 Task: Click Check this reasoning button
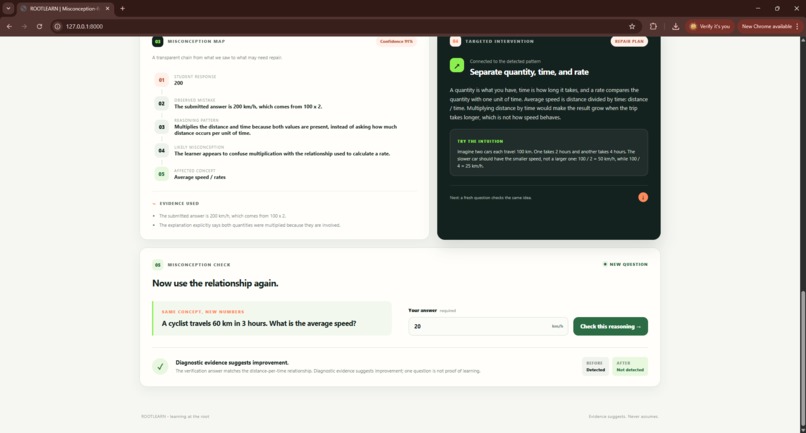tap(610, 326)
